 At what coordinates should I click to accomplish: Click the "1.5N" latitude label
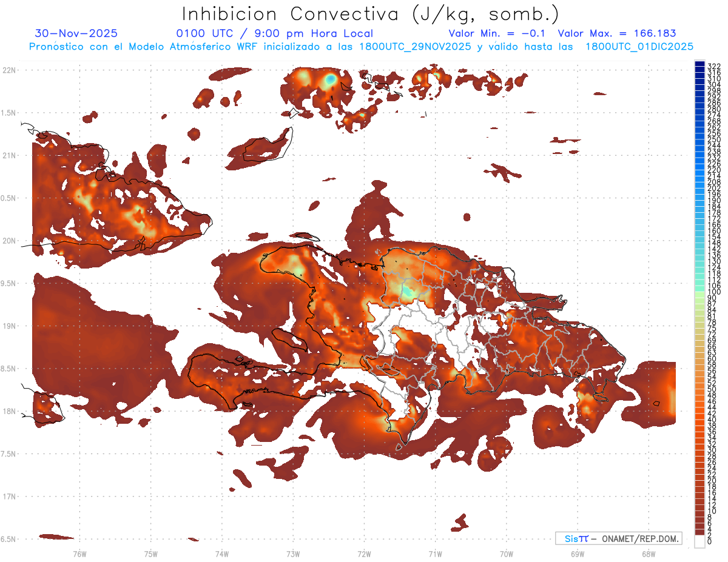pos(9,113)
